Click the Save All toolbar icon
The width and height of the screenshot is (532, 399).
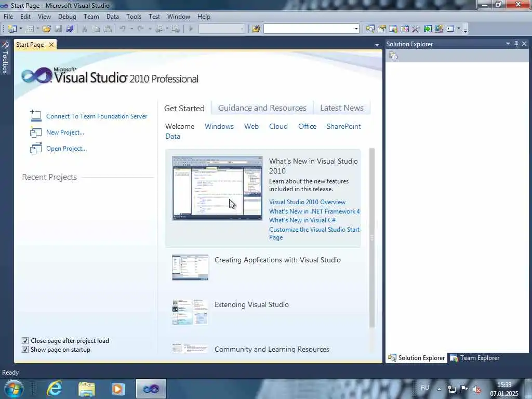coord(70,29)
